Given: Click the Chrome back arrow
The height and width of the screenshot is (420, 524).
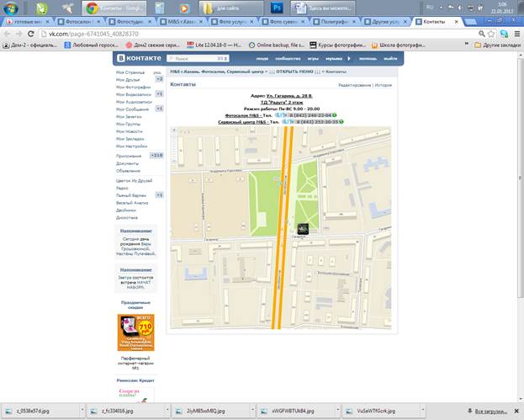Looking at the screenshot, I should 7,34.
